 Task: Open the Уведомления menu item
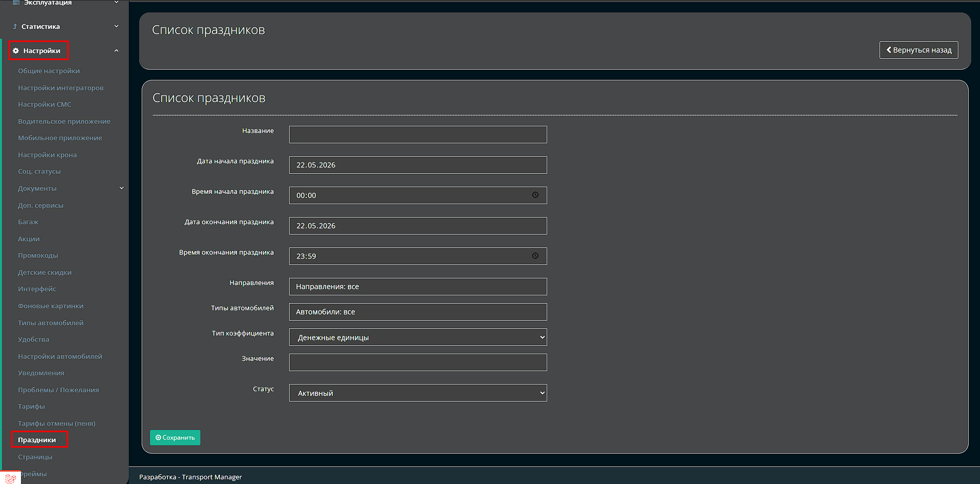point(41,373)
